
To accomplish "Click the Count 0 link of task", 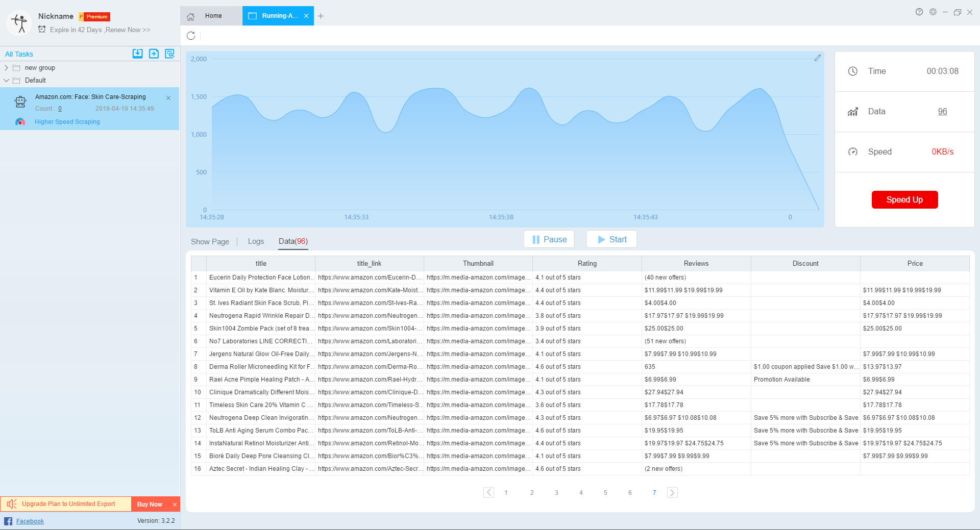I will point(60,109).
